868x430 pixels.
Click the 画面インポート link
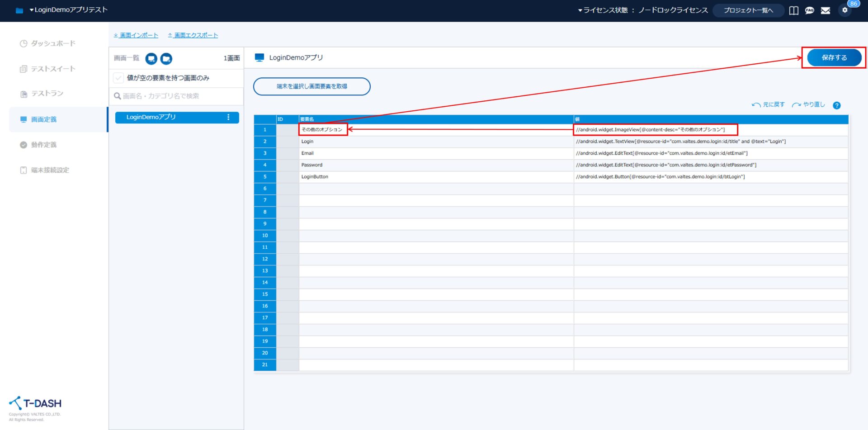(136, 35)
